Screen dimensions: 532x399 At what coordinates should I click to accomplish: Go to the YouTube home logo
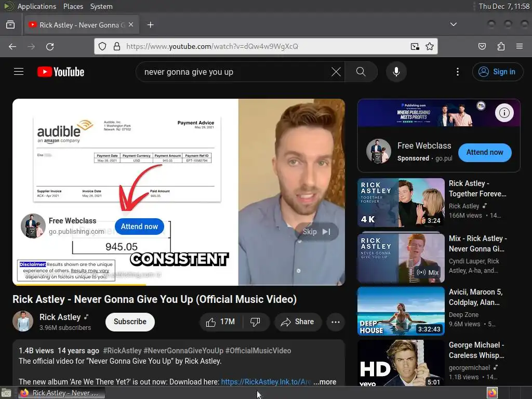click(61, 72)
